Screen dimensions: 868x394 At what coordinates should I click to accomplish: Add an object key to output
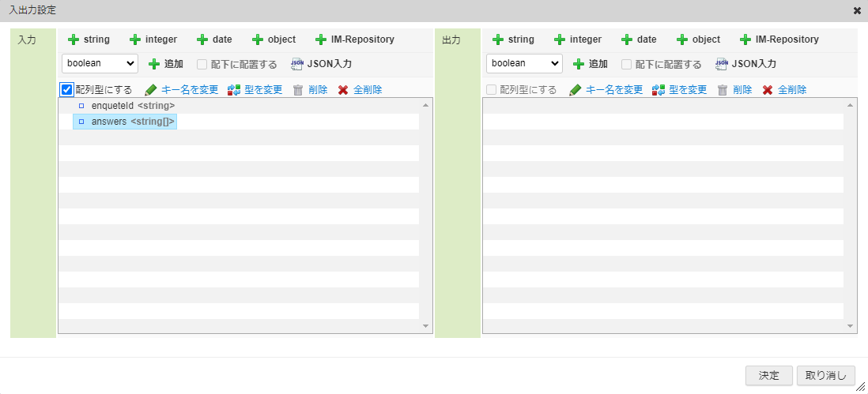[698, 39]
